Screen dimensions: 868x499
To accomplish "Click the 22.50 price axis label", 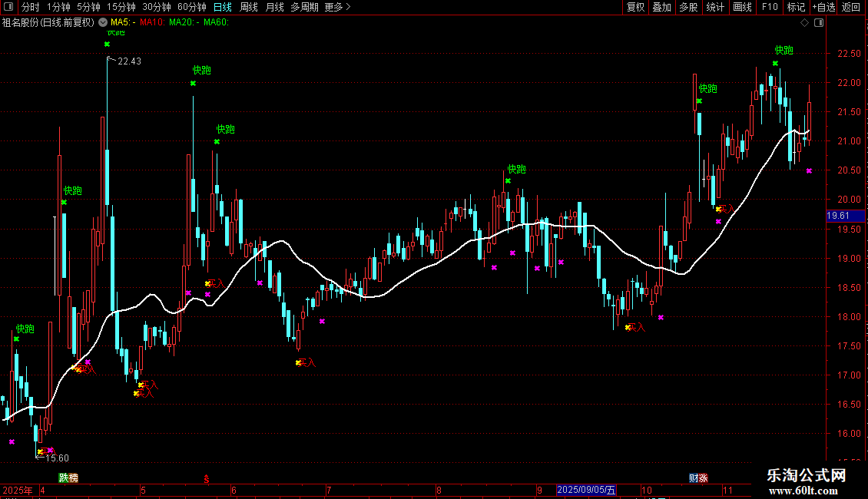I will click(849, 54).
